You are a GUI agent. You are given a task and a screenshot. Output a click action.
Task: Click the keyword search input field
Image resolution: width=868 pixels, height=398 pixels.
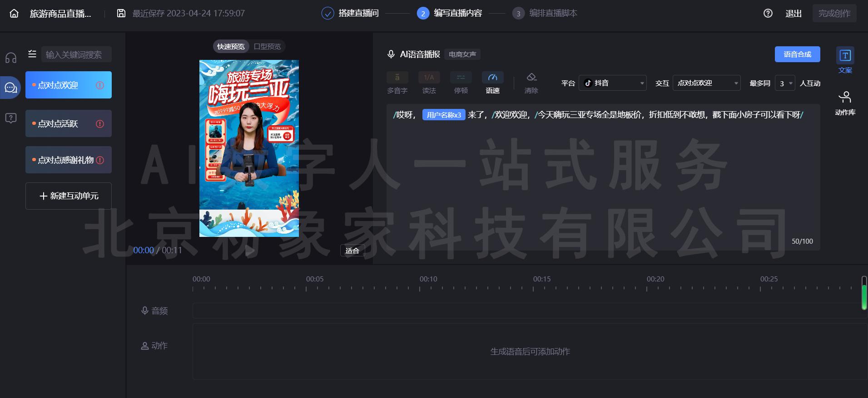click(x=76, y=54)
